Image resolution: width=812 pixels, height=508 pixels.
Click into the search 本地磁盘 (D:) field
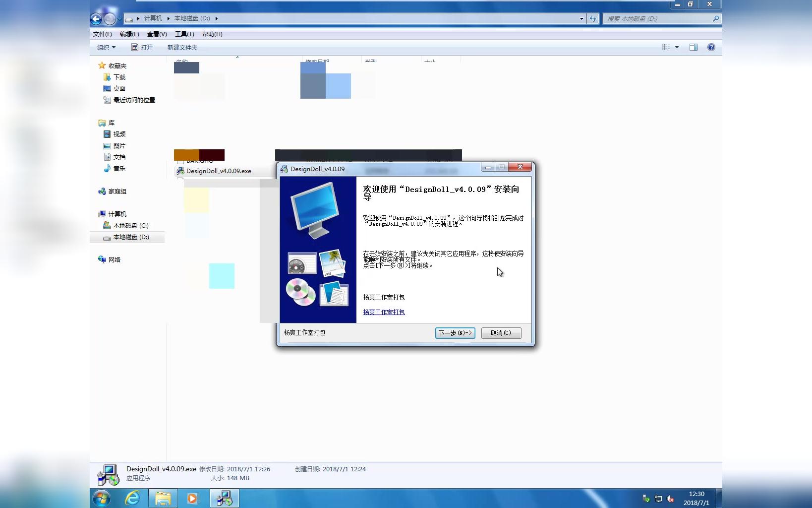tap(656, 19)
